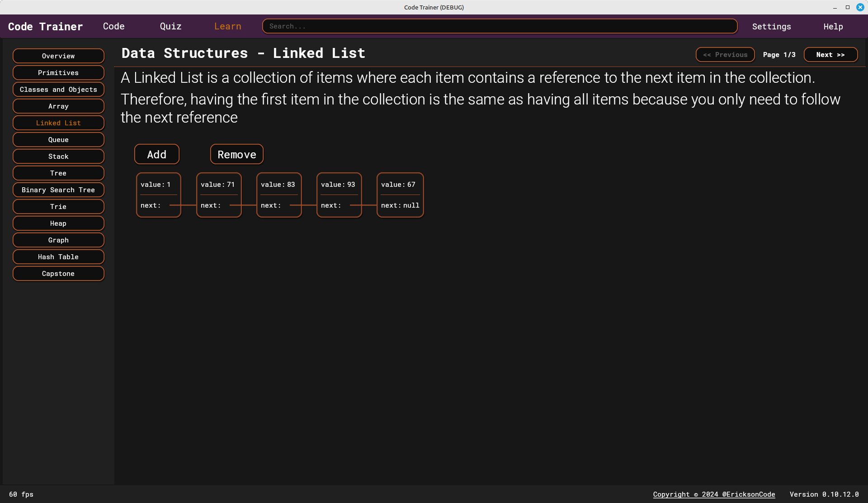The image size is (868, 503).
Task: Select the Overview section in sidebar
Action: (x=58, y=56)
